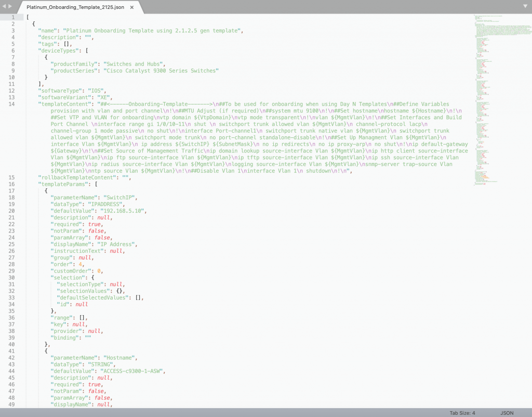Click line number 16 in gutter

click(x=12, y=185)
